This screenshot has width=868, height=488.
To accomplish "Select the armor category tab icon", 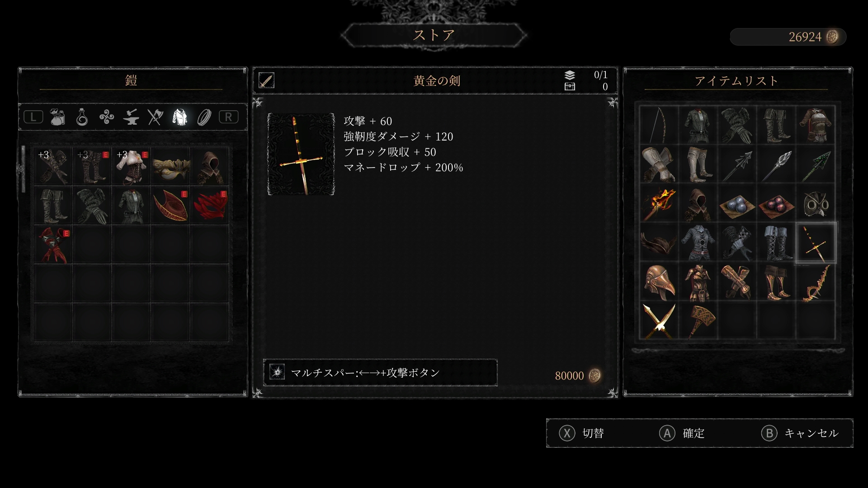I will (x=179, y=117).
